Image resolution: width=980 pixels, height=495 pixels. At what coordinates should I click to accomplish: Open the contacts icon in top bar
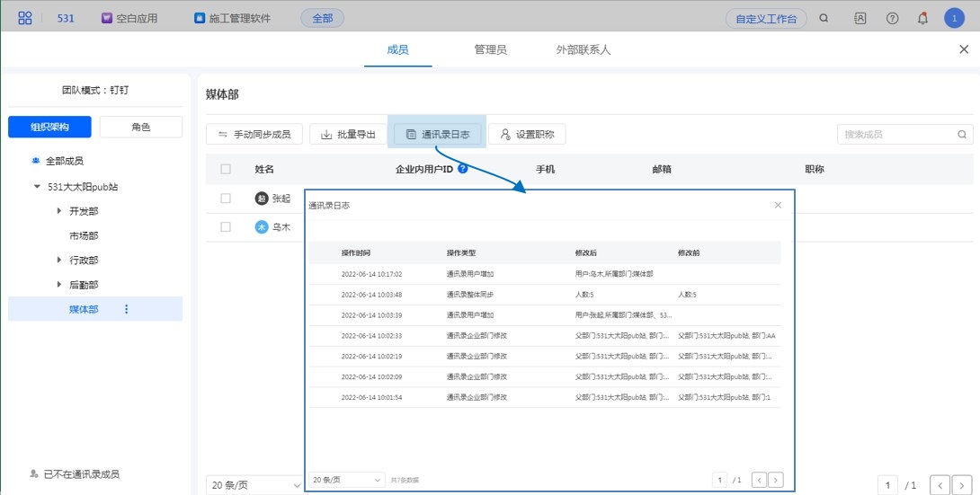[860, 18]
